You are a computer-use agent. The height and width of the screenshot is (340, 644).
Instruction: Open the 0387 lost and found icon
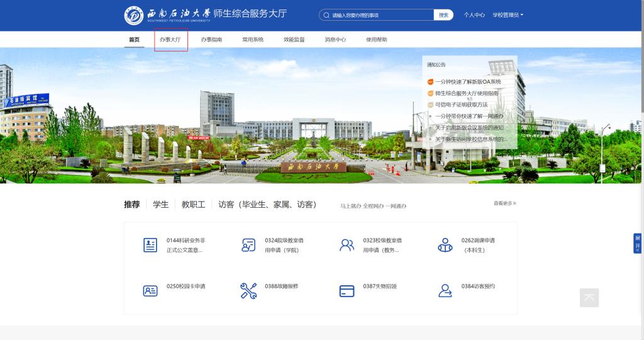(347, 290)
